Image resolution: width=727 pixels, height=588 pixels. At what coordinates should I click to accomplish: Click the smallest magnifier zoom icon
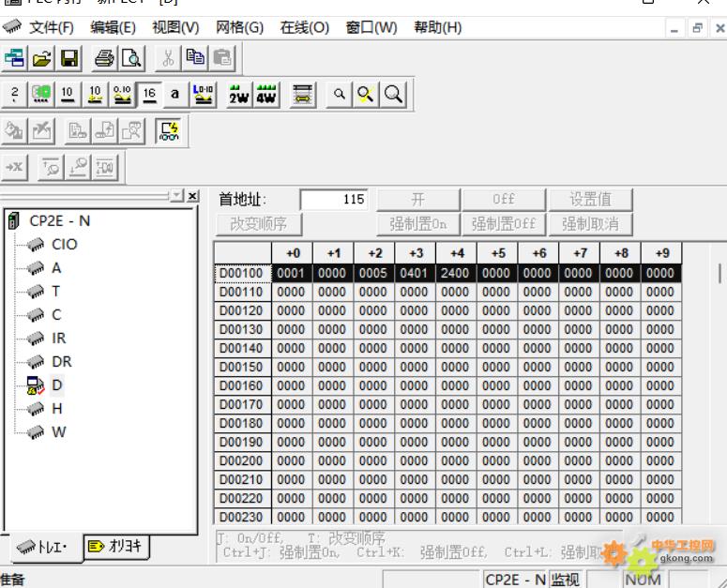(340, 95)
